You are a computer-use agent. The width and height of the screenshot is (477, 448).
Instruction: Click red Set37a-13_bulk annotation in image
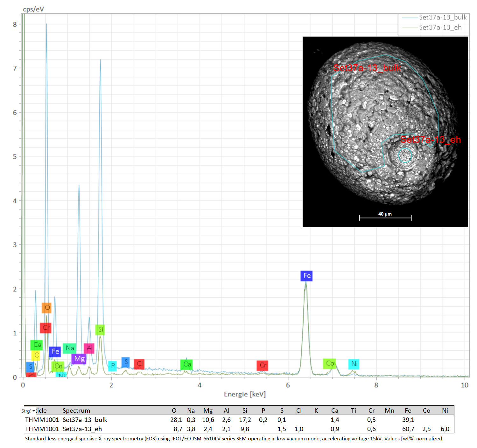(x=367, y=68)
